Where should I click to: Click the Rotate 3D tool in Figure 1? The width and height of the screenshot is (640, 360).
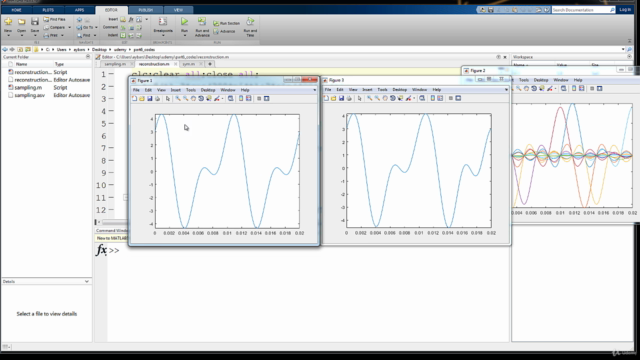click(201, 98)
